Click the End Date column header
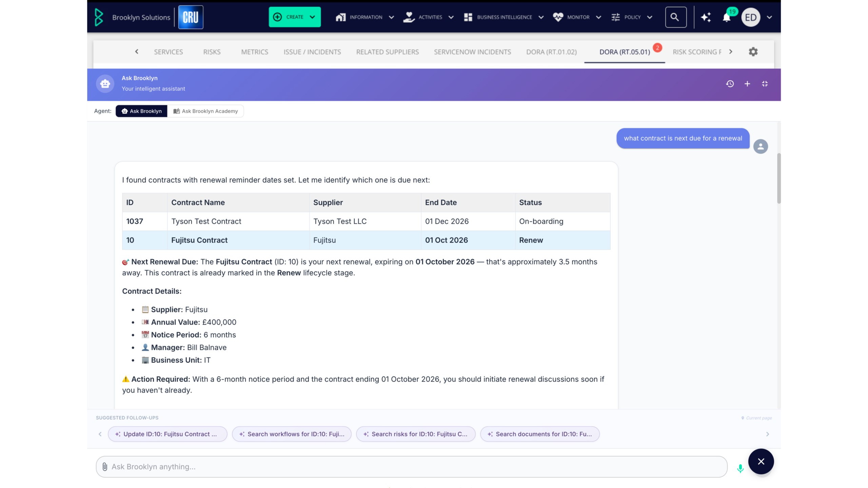Image resolution: width=868 pixels, height=488 pixels. pyautogui.click(x=468, y=202)
